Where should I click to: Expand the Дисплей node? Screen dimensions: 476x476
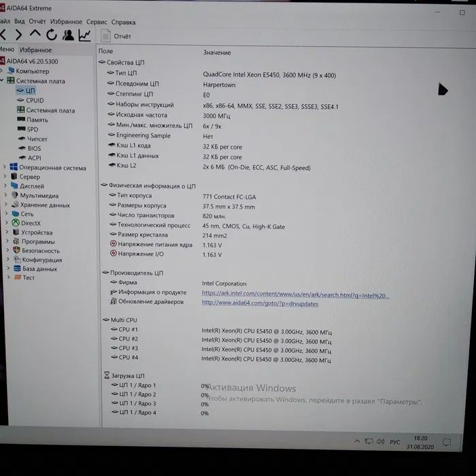(5, 186)
